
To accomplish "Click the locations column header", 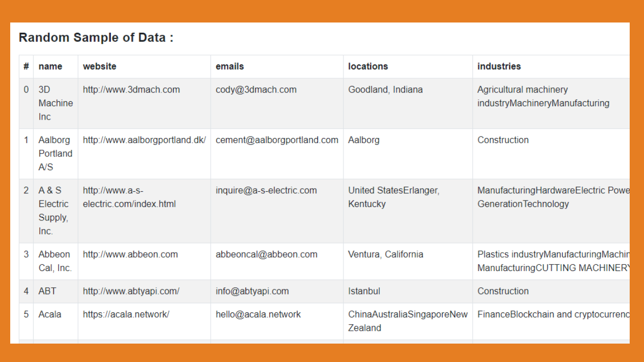I will coord(368,66).
